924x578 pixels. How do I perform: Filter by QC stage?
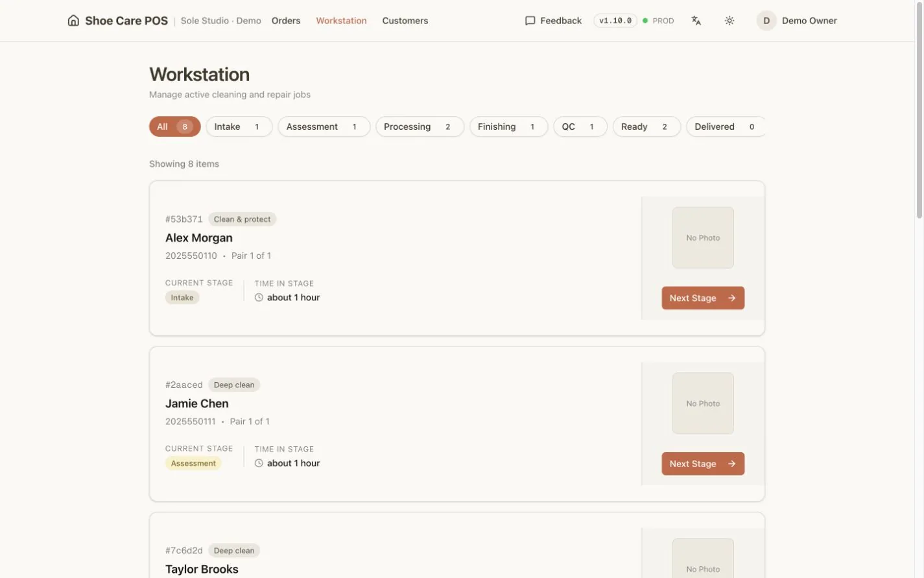pos(580,126)
